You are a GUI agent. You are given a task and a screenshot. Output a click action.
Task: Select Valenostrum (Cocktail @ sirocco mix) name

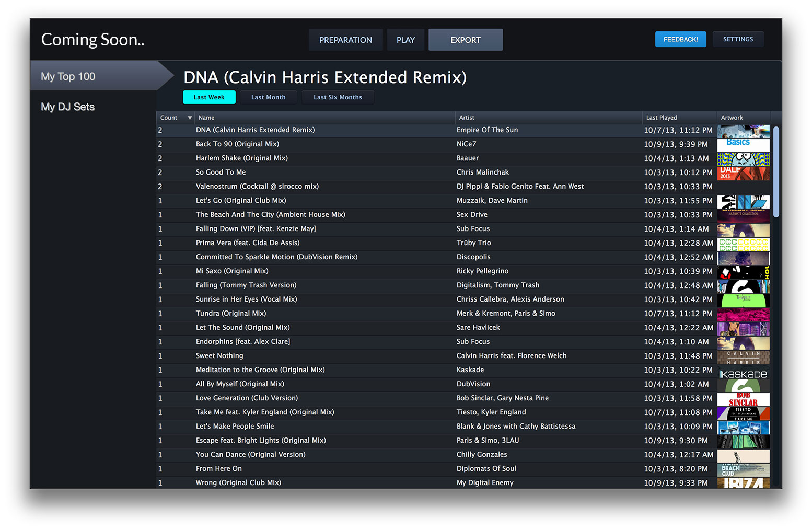257,187
